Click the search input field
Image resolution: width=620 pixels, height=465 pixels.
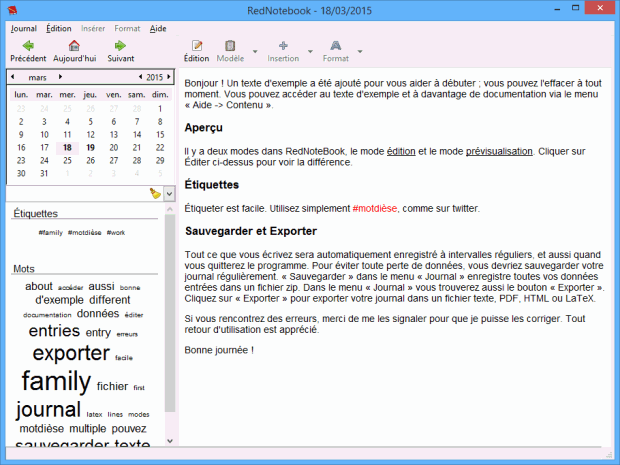point(78,194)
